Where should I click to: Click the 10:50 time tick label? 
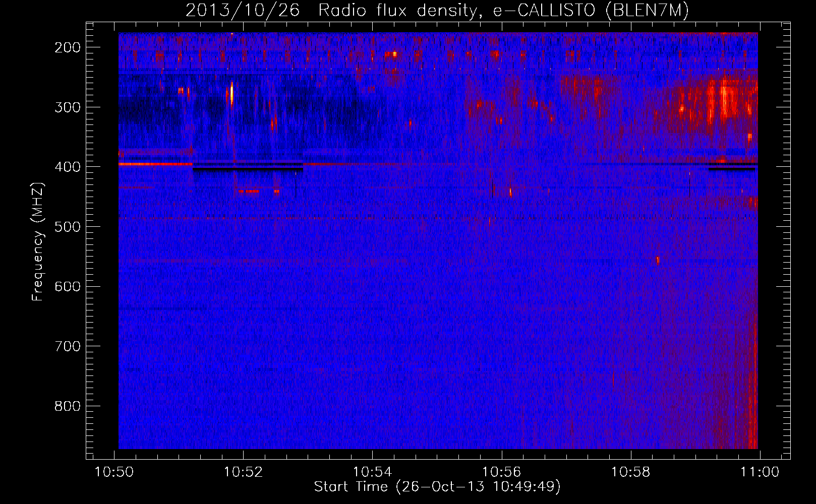[114, 472]
